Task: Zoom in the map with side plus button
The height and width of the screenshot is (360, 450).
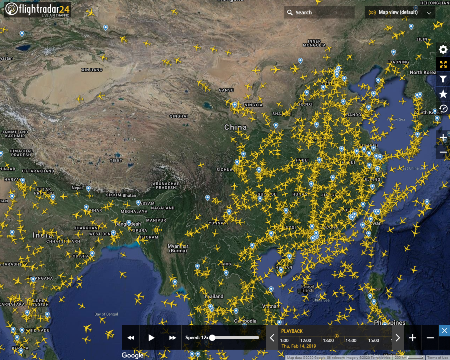Action: tap(443, 138)
